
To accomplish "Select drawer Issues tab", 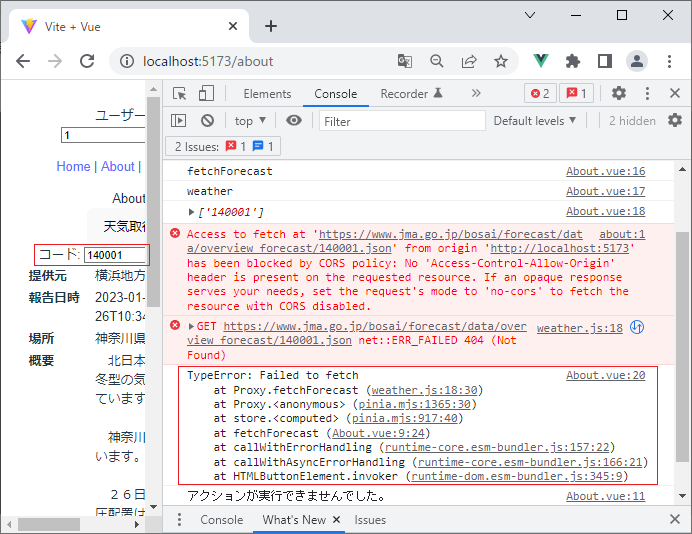I will tap(370, 519).
